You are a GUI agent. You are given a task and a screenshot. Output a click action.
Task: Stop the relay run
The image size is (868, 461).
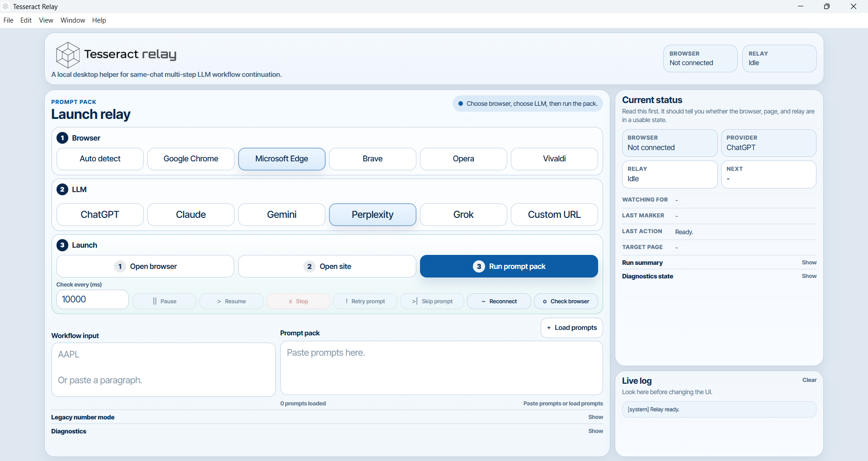pos(298,301)
